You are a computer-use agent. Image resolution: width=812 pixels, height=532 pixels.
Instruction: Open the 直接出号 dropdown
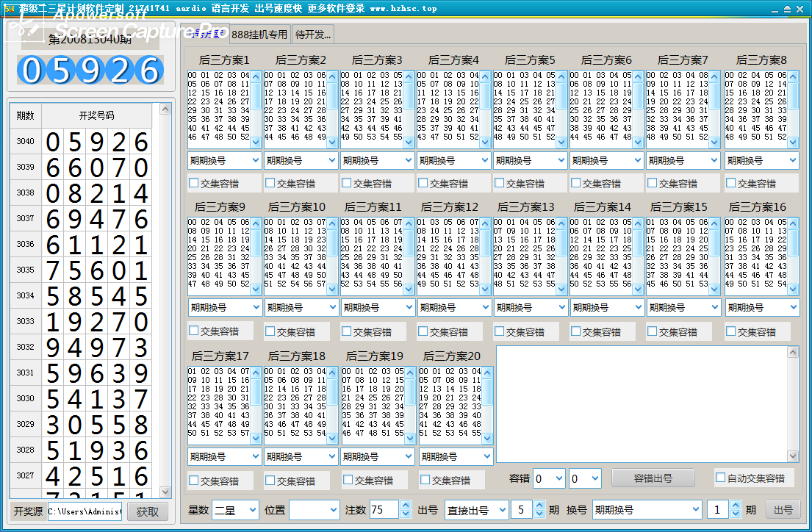click(476, 510)
